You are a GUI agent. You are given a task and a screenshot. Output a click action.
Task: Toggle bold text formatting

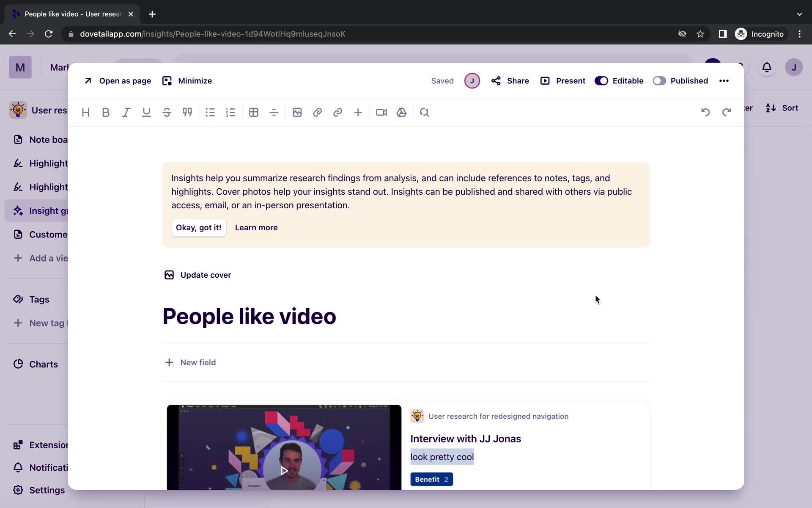click(x=106, y=112)
